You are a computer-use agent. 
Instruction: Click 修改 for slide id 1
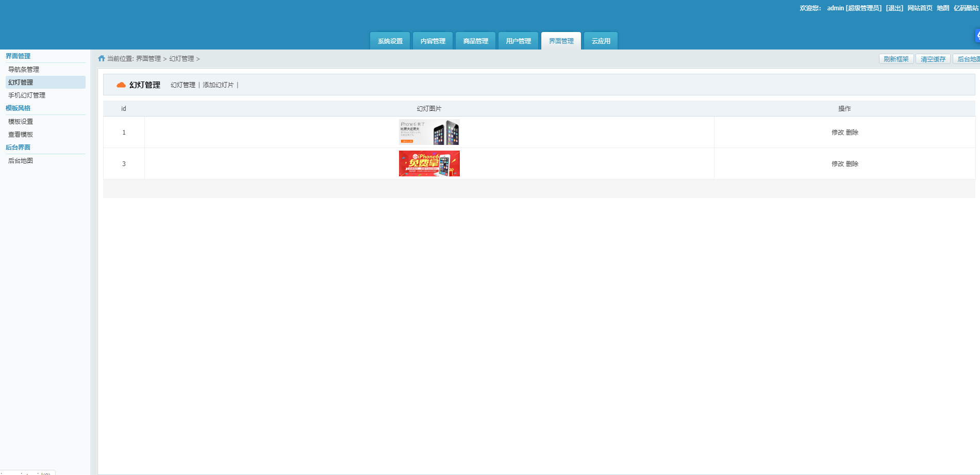tap(838, 133)
